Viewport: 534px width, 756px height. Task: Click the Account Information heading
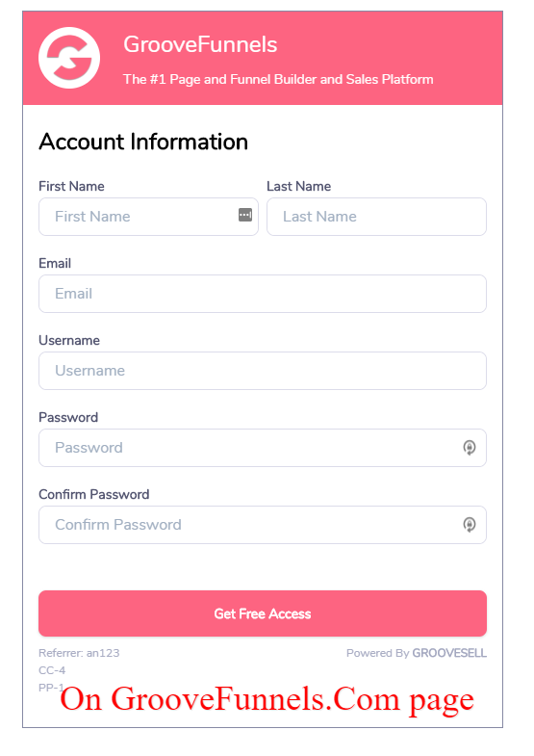tap(143, 142)
